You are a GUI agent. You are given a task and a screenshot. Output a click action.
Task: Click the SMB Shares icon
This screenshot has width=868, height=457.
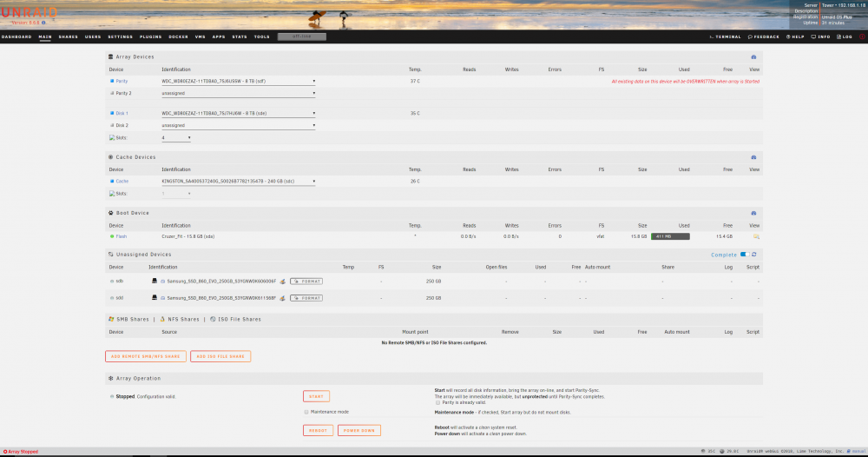point(111,320)
